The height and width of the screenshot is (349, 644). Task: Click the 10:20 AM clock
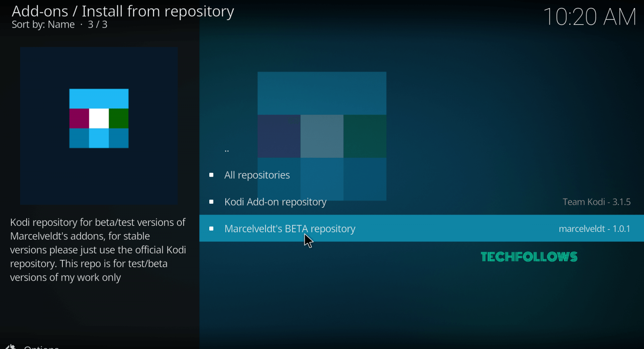590,17
